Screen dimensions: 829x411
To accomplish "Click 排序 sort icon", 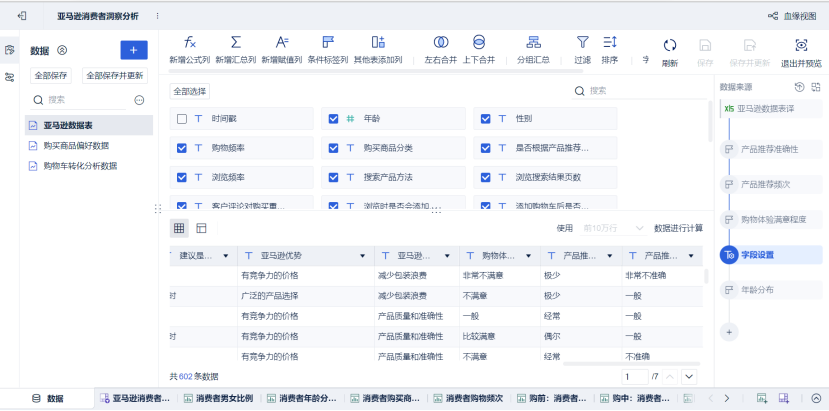I will tap(610, 42).
